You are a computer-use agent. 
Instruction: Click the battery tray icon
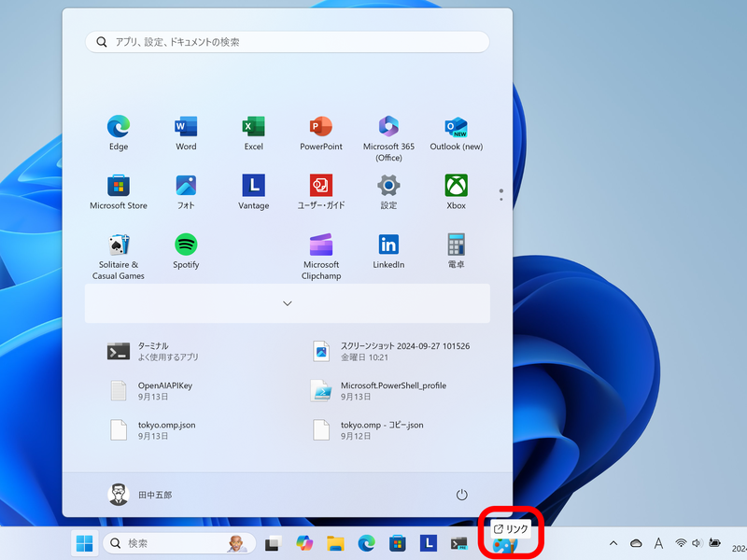point(714,543)
